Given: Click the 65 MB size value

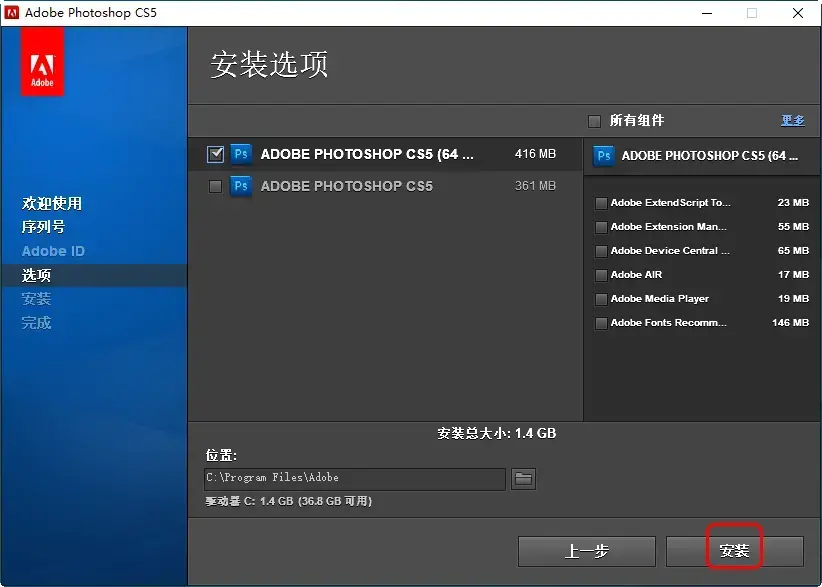Looking at the screenshot, I should pyautogui.click(x=793, y=251).
